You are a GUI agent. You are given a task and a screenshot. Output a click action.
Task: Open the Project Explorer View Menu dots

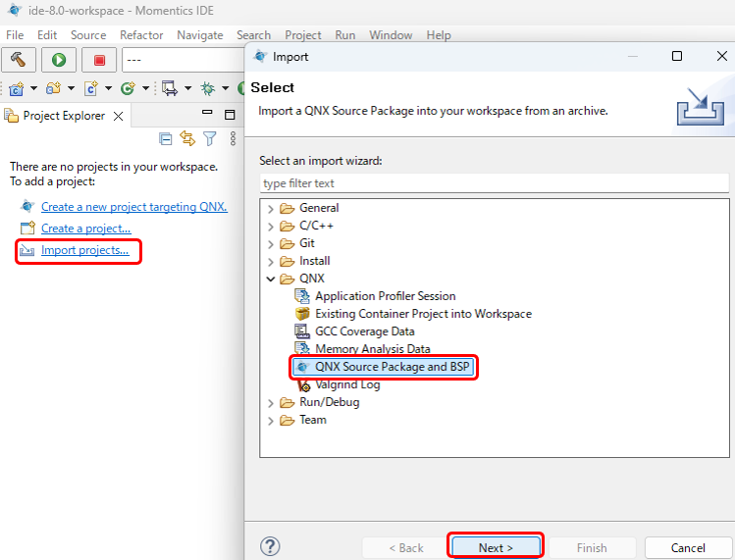point(233,138)
